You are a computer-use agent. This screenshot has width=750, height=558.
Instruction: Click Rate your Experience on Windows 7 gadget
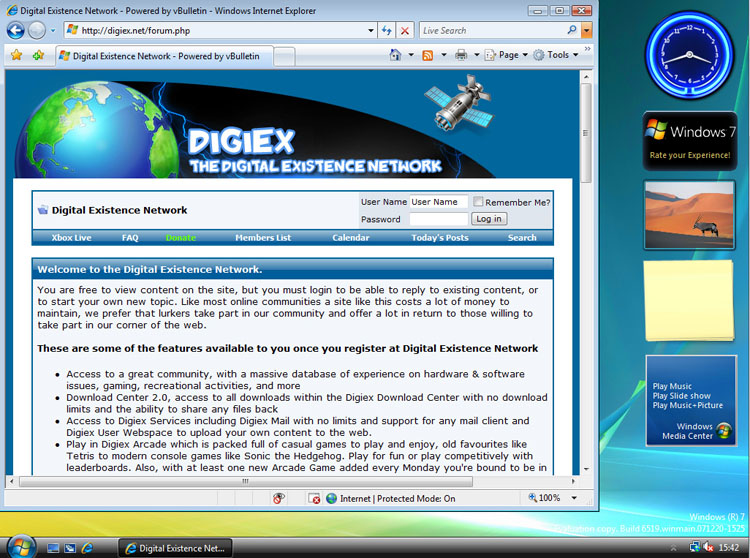(689, 155)
